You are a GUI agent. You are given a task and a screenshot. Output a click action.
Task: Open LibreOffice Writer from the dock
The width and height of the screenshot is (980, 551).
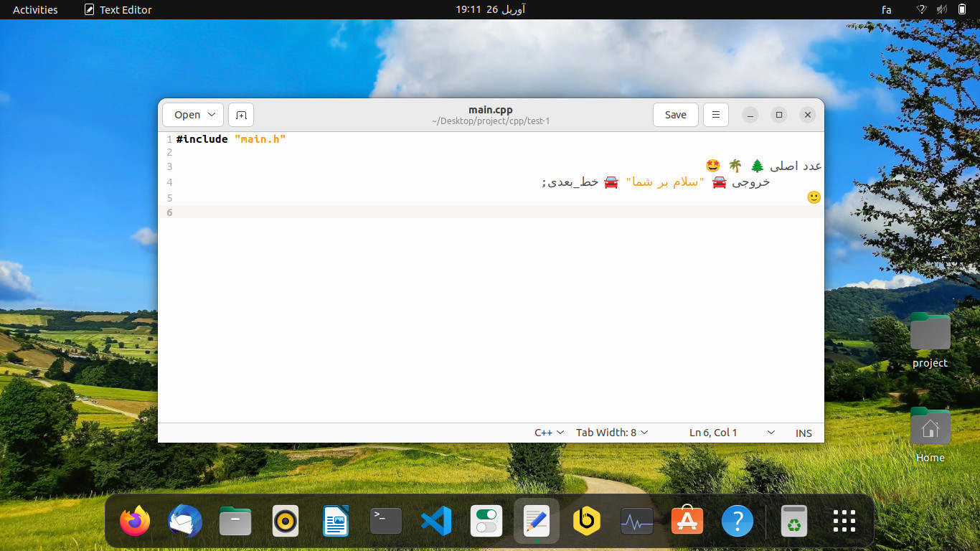(336, 521)
